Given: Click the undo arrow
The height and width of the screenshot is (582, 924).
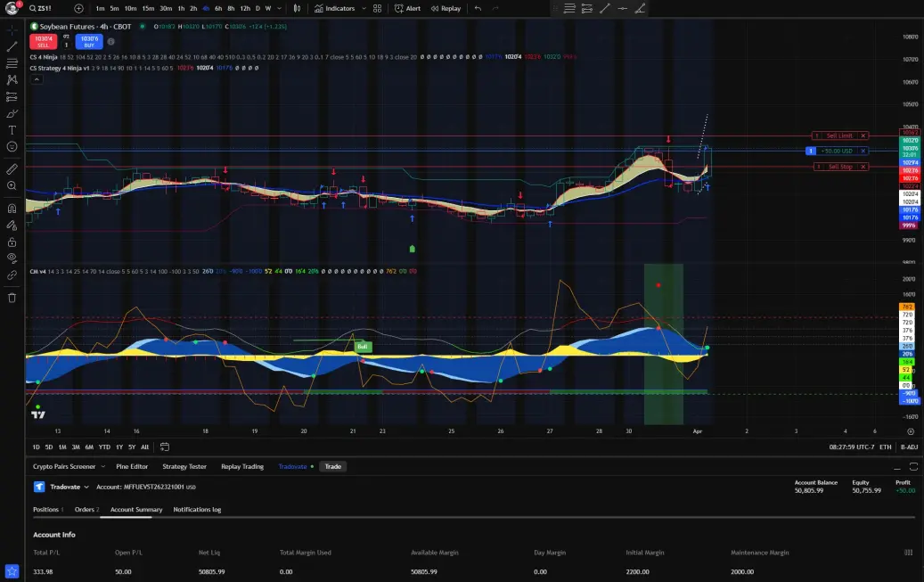Looking at the screenshot, I should coord(478,8).
